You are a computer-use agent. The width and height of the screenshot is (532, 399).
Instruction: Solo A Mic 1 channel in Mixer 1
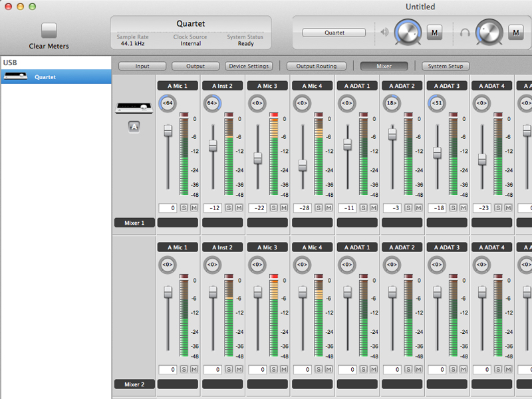[184, 208]
